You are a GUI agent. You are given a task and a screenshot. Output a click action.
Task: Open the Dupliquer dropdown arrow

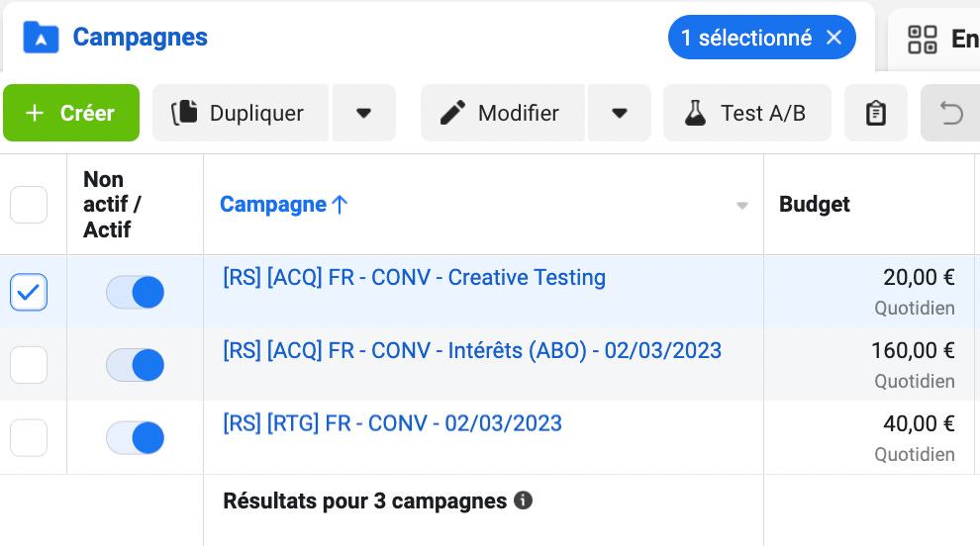(363, 113)
